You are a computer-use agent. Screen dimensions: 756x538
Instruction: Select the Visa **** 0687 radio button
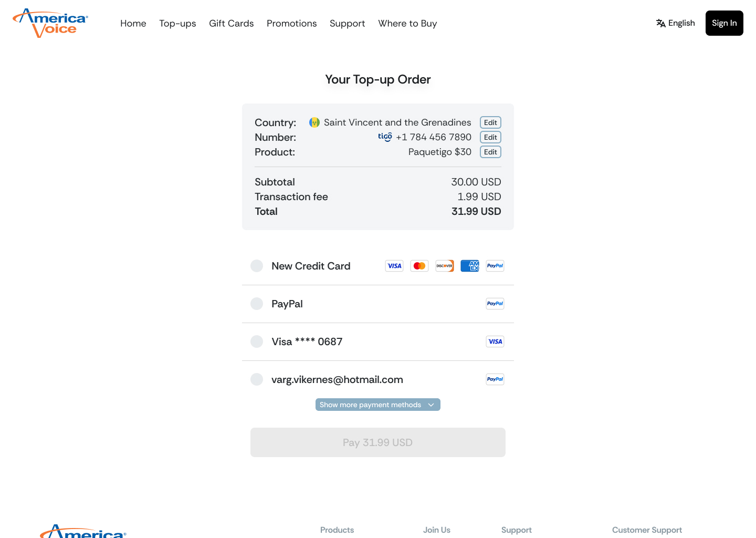pos(257,342)
